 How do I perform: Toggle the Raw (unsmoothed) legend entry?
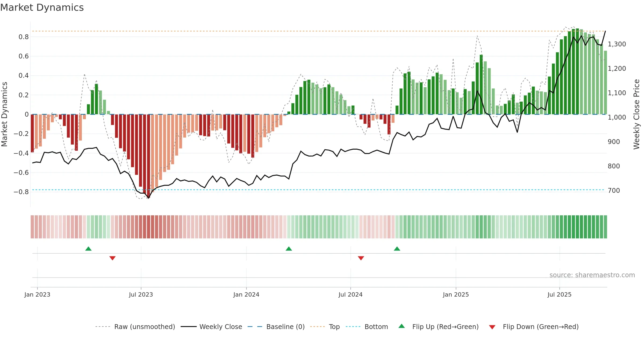(x=135, y=327)
